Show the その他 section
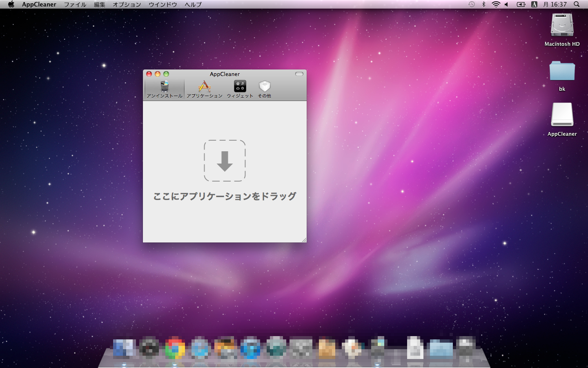The width and height of the screenshot is (588, 368). tap(265, 89)
